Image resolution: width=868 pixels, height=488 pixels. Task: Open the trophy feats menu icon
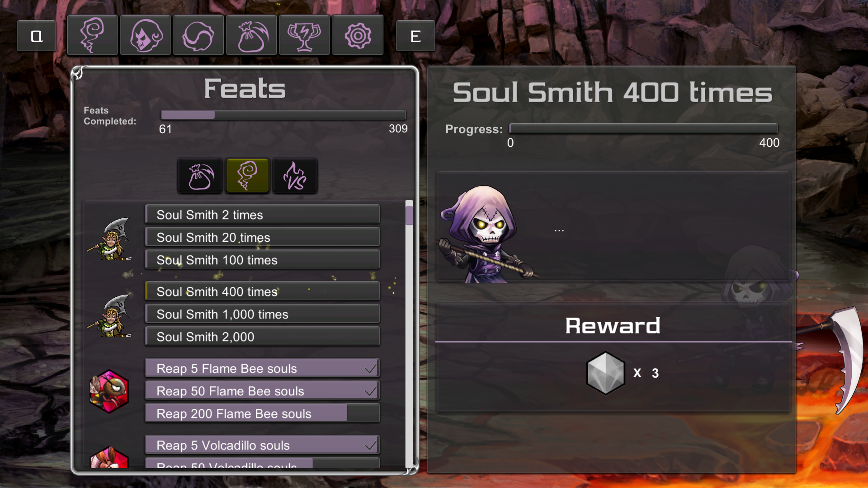tap(304, 35)
